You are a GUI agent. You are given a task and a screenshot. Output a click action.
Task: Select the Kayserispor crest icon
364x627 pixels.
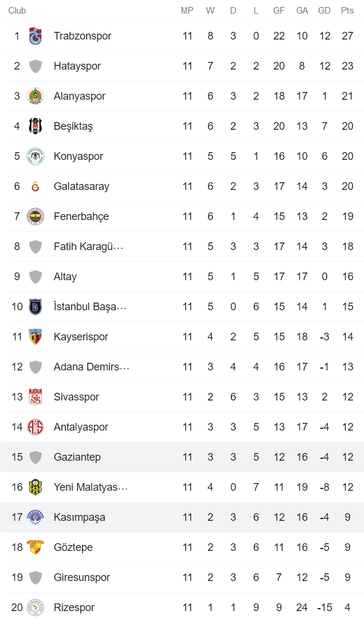tap(36, 336)
